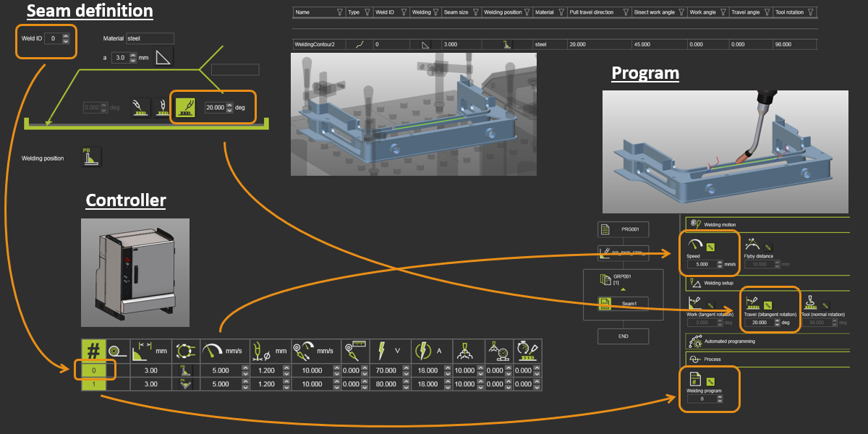The width and height of the screenshot is (868, 434).
Task: Increase the Weld ID stepper value
Action: tap(66, 35)
